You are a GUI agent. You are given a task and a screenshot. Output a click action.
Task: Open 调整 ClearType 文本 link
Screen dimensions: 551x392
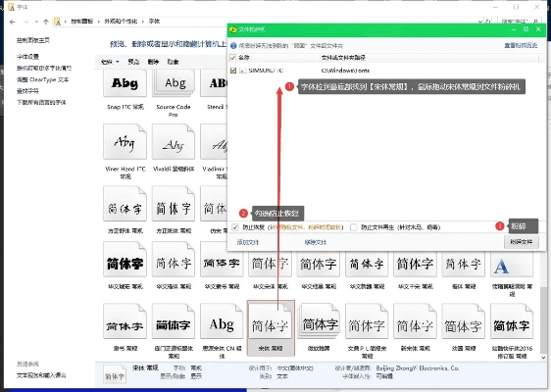pos(42,79)
